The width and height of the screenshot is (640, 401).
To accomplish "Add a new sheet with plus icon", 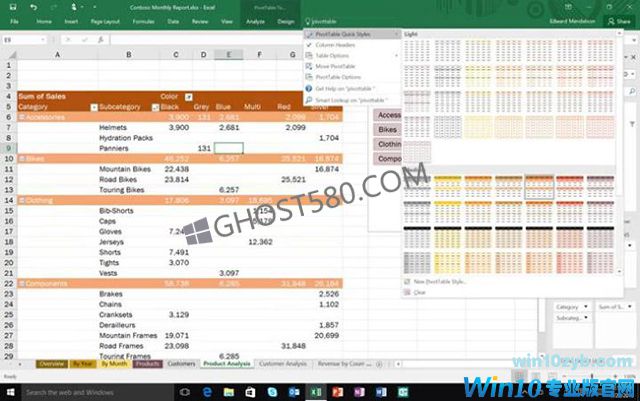I will point(379,364).
